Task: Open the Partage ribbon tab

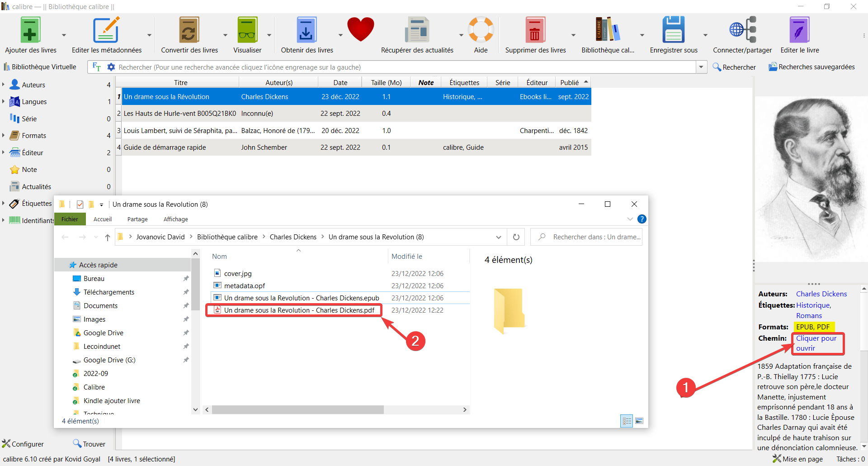Action: tap(137, 219)
